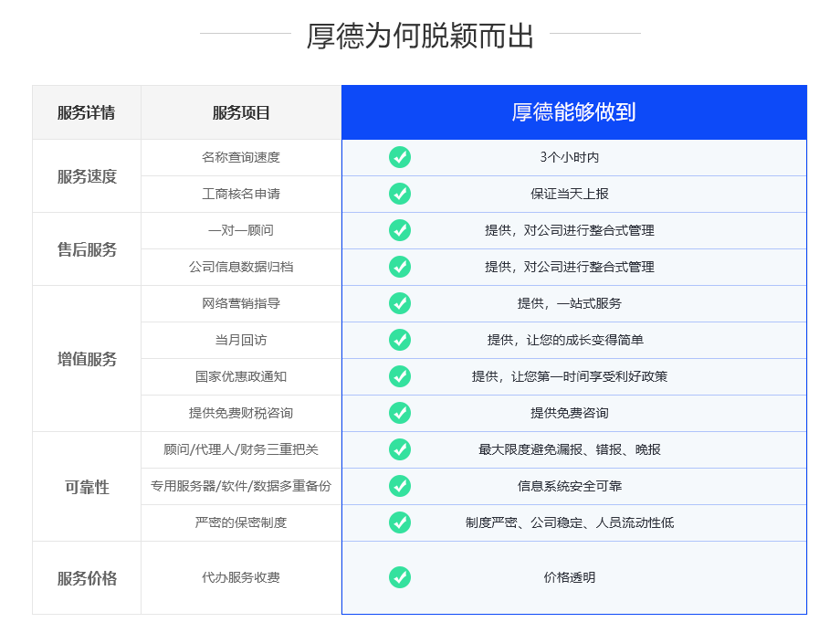Click the 提供，让您的成长变得简单 description
Image resolution: width=840 pixels, height=633 pixels.
click(566, 339)
